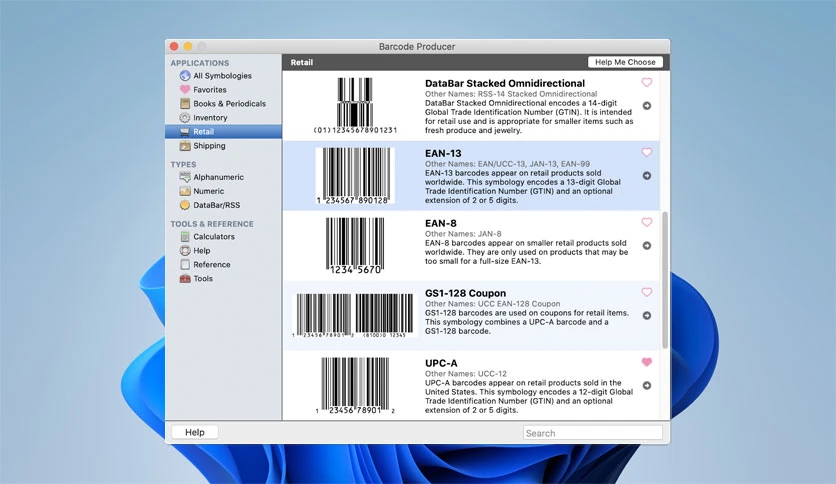The image size is (836, 484).
Task: Favorite GS1-128 Coupon using its heart
Action: 647,292
